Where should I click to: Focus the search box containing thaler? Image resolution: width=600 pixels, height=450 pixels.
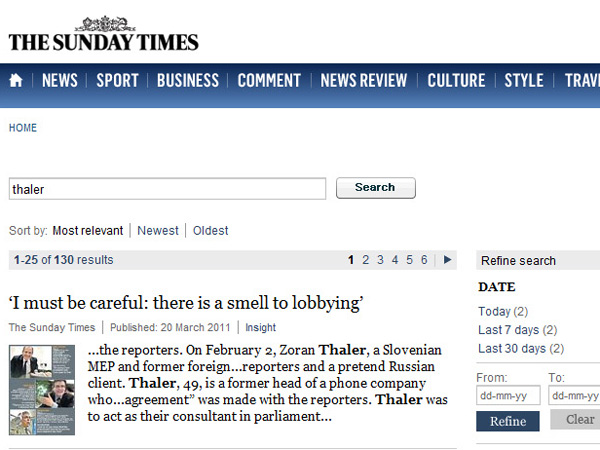[167, 189]
